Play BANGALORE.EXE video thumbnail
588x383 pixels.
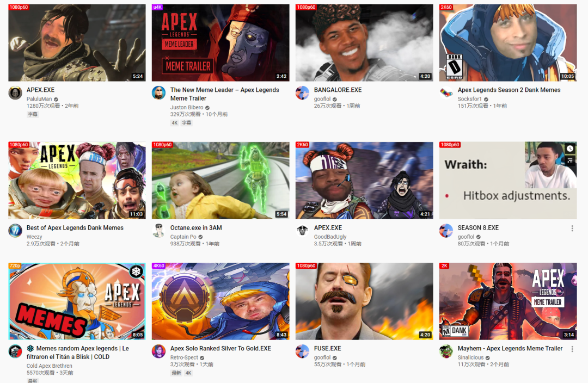[x=364, y=43]
